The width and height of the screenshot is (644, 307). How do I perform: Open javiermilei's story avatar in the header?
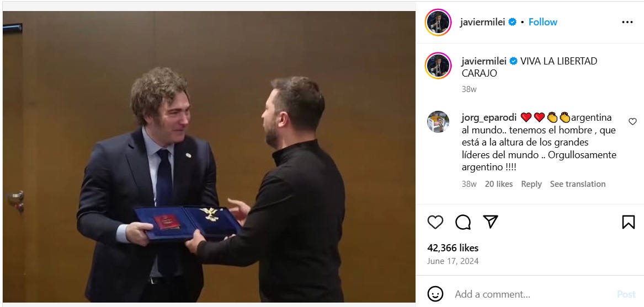pos(438,22)
